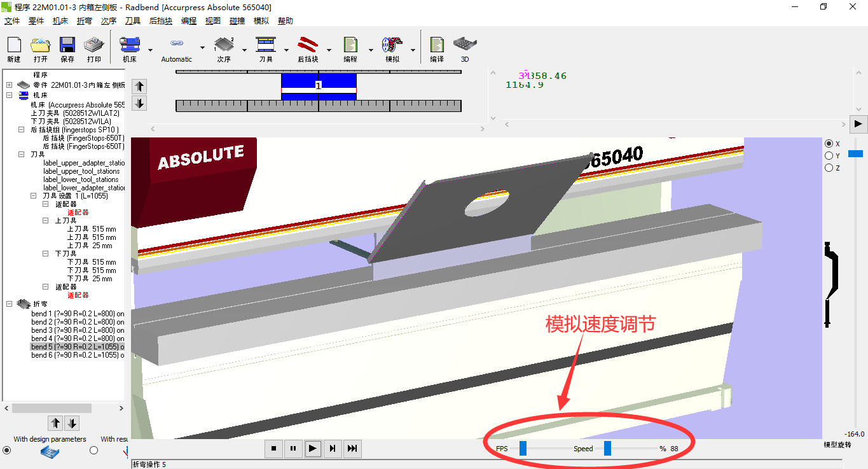Viewport: 868px width, 469px height.
Task: Open dropdown arrow next to 刀具 icon
Action: click(287, 50)
